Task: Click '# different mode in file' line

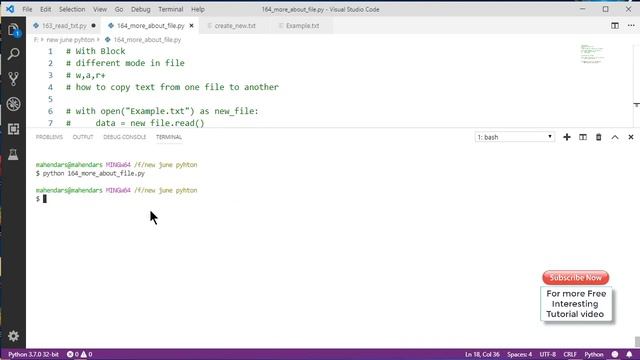Action: [x=125, y=63]
